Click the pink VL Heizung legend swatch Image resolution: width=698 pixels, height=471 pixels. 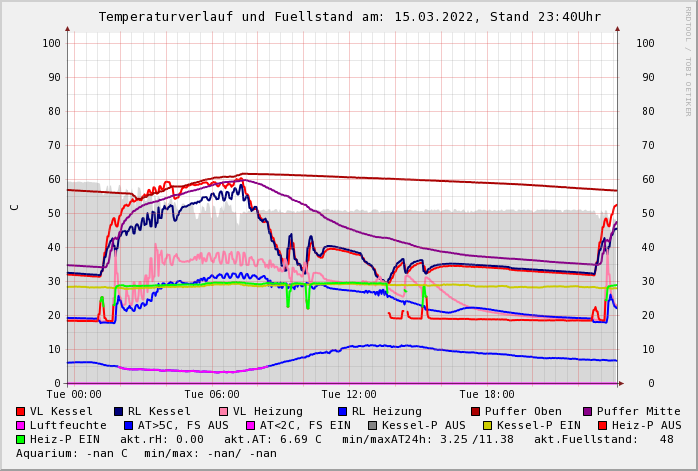(224, 412)
